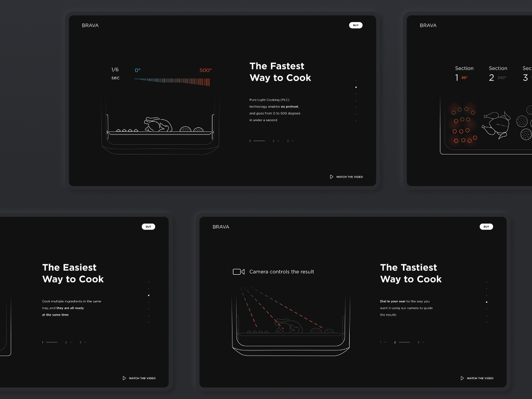Go to step 1 on Fastest Way card
532x399 pixels.
[257, 141]
